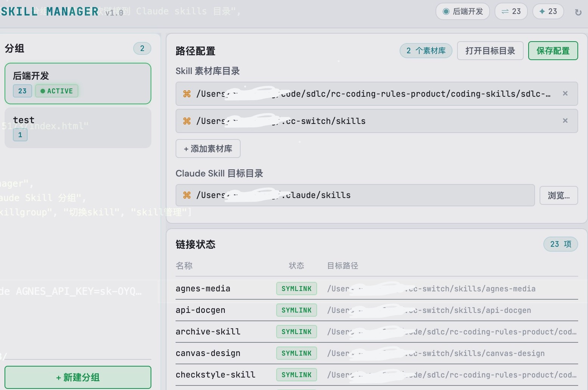This screenshot has height=390, width=588.
Task: Click the 链接状态 section heading
Action: 196,245
